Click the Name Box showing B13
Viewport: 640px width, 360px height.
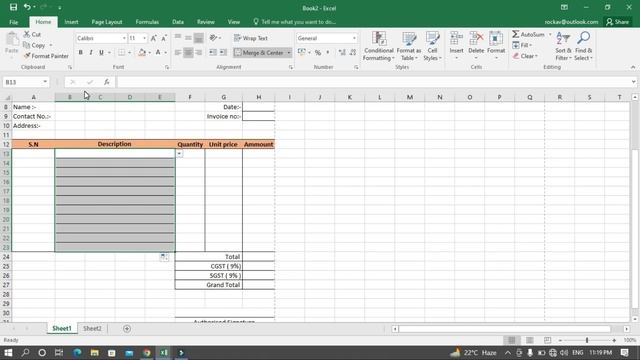tap(25, 82)
